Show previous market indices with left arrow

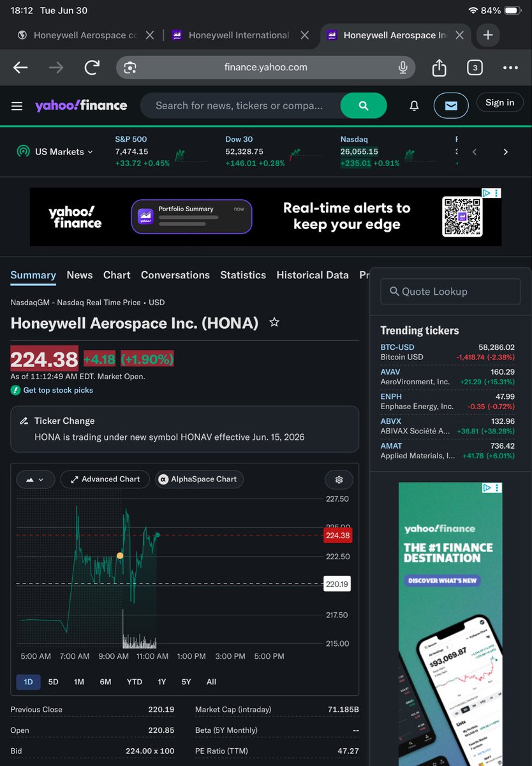click(474, 152)
